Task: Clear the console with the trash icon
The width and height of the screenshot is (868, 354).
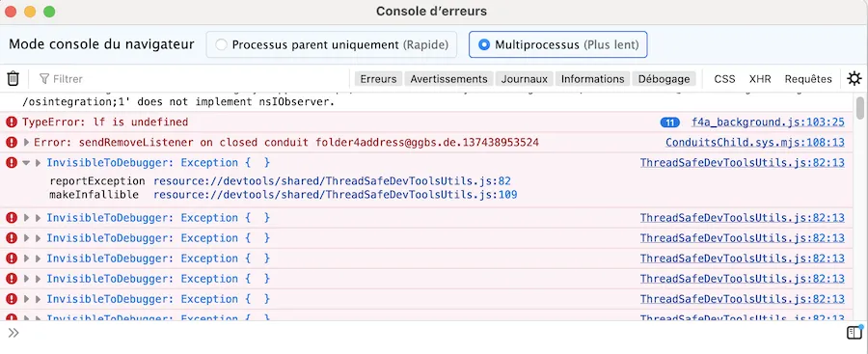Action: (14, 79)
